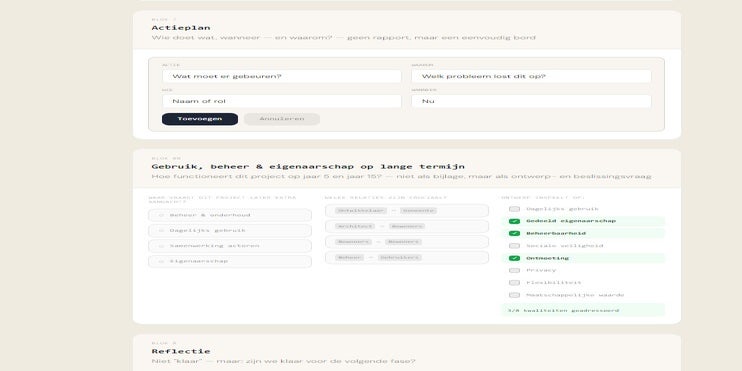The height and width of the screenshot is (371, 742).
Task: Click the 'Actieplan' heading
Action: click(181, 28)
